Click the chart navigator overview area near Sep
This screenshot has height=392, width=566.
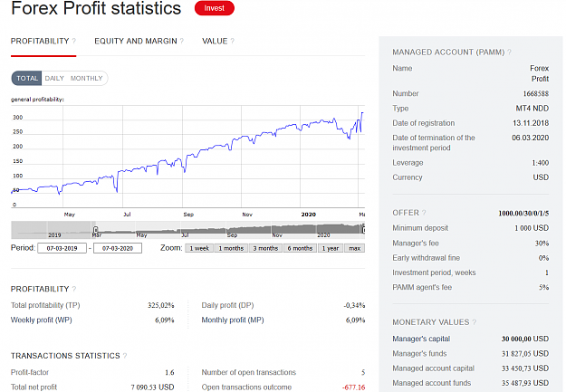pyautogui.click(x=232, y=230)
